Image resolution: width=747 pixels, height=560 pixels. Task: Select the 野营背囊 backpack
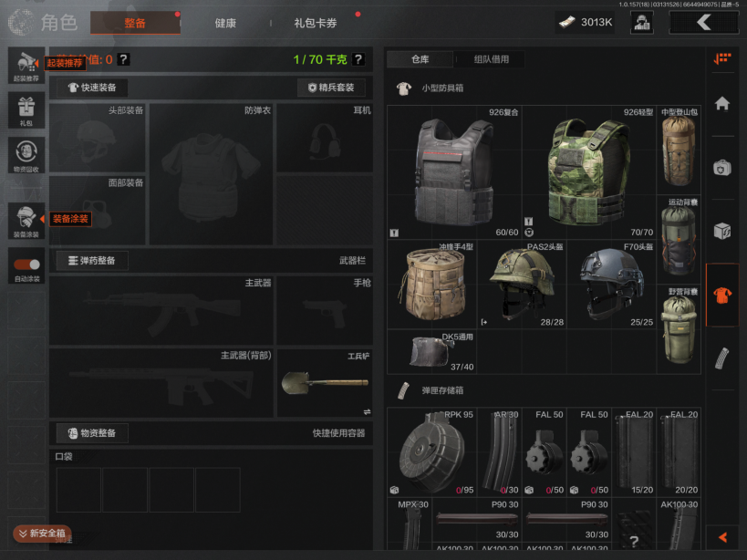click(679, 329)
